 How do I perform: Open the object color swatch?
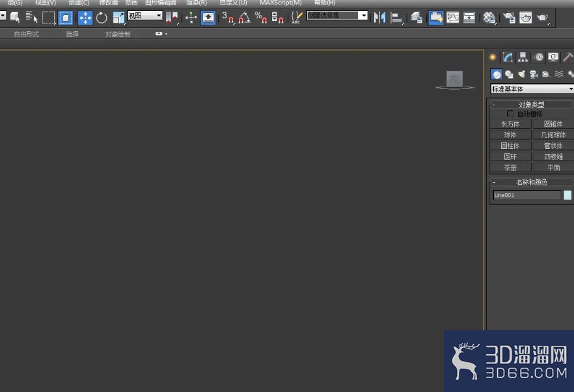point(567,195)
